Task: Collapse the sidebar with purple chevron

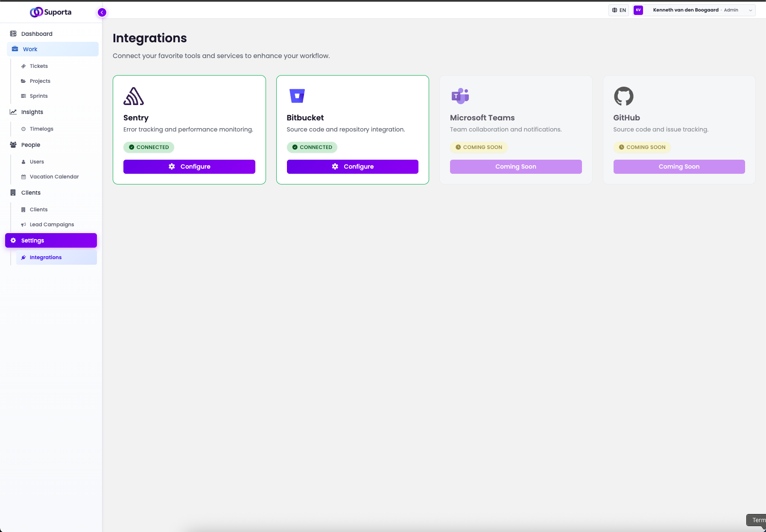Action: pyautogui.click(x=102, y=12)
